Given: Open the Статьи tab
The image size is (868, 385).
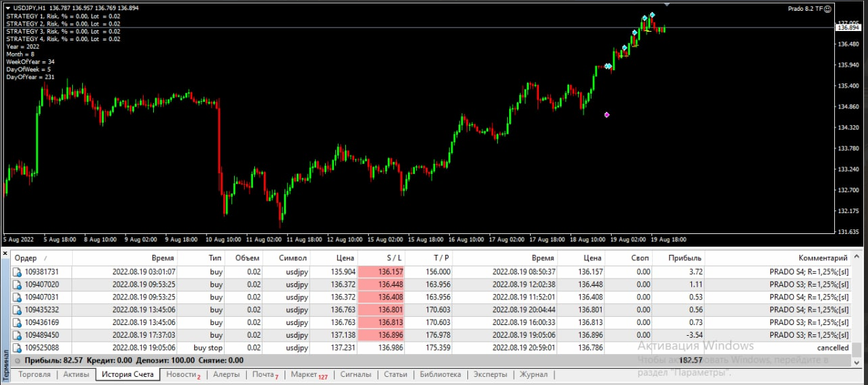Looking at the screenshot, I should (395, 374).
